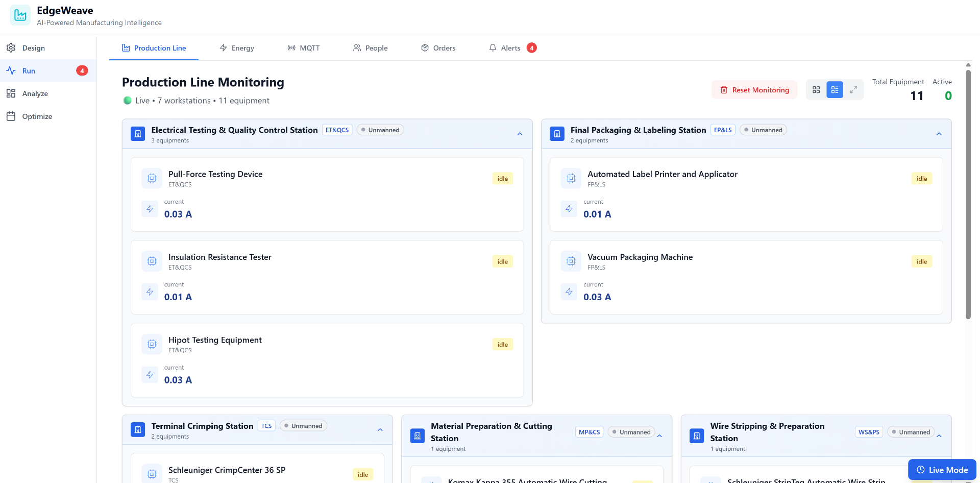
Task: Click Hipot Testing Equipment chip icon
Action: point(152,344)
